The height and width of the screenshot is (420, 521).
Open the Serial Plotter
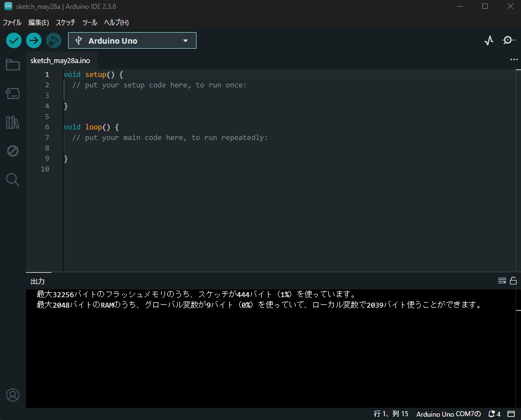[488, 40]
